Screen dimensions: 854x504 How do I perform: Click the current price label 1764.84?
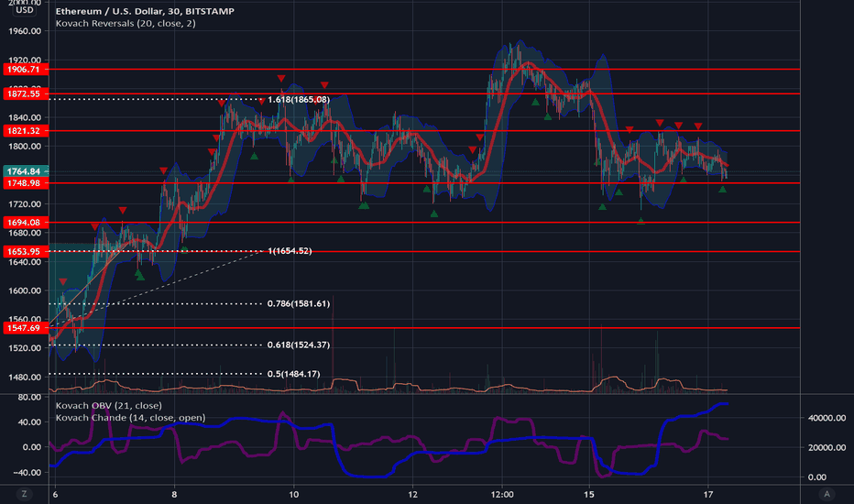pos(26,171)
